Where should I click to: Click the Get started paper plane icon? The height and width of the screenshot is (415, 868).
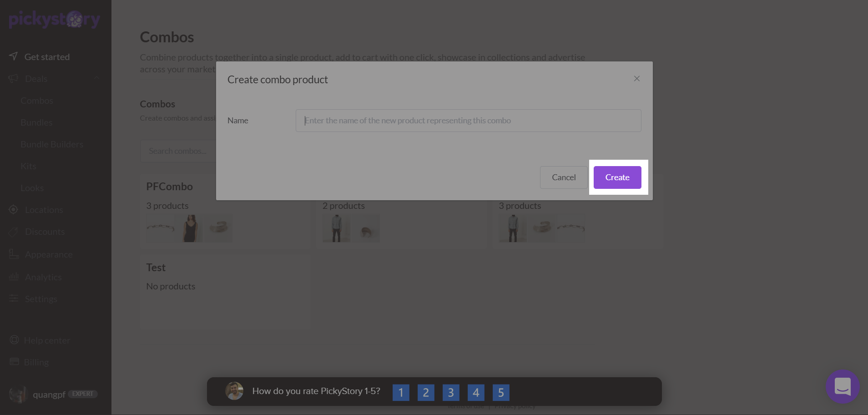click(x=14, y=56)
